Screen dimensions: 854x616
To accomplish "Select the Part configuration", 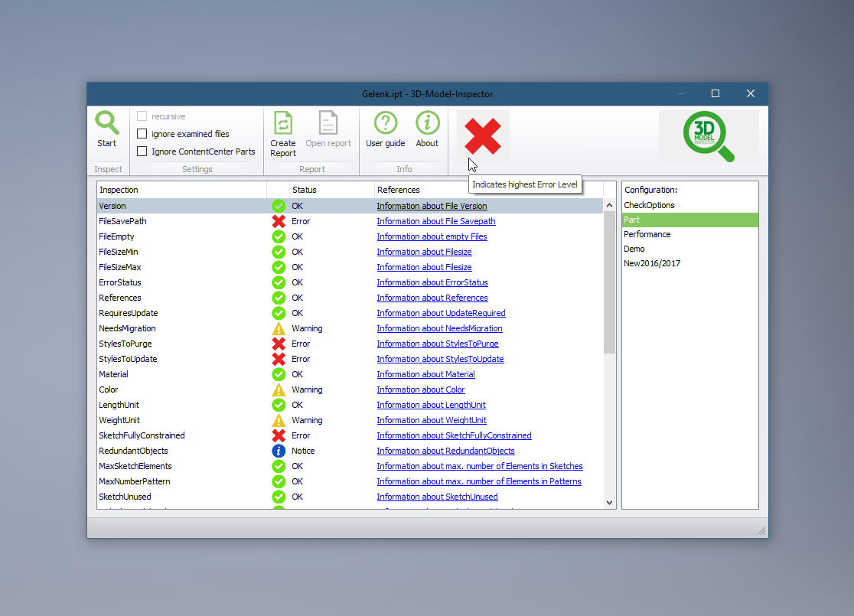I will pyautogui.click(x=689, y=220).
